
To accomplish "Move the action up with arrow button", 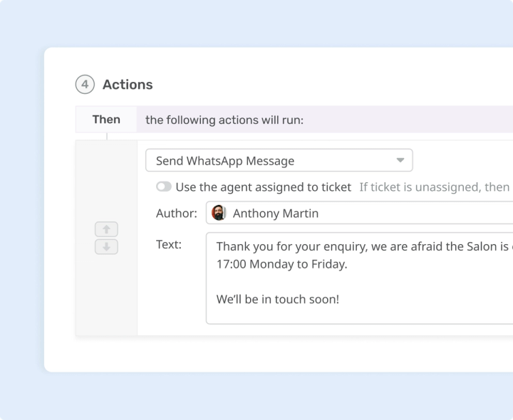I will tap(106, 229).
